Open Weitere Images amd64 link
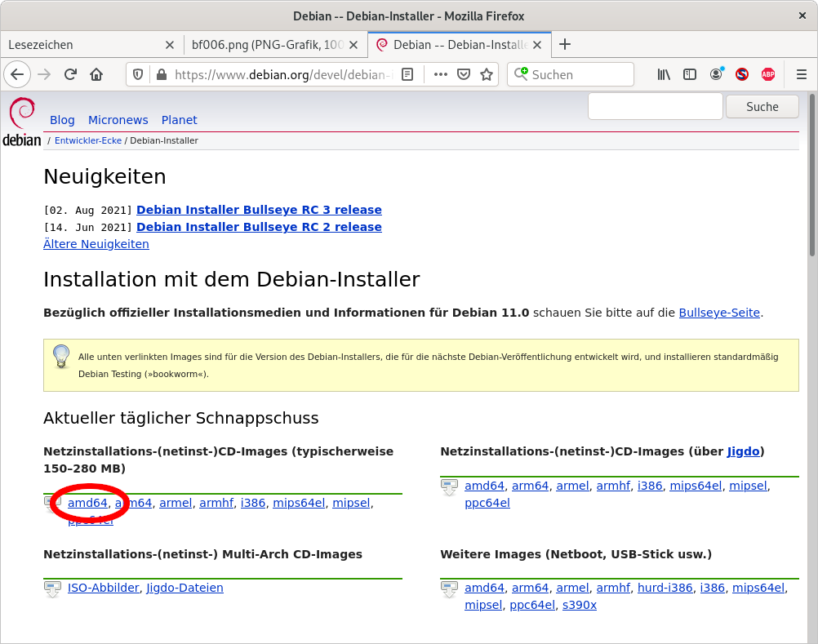The height and width of the screenshot is (644, 818). 484,588
